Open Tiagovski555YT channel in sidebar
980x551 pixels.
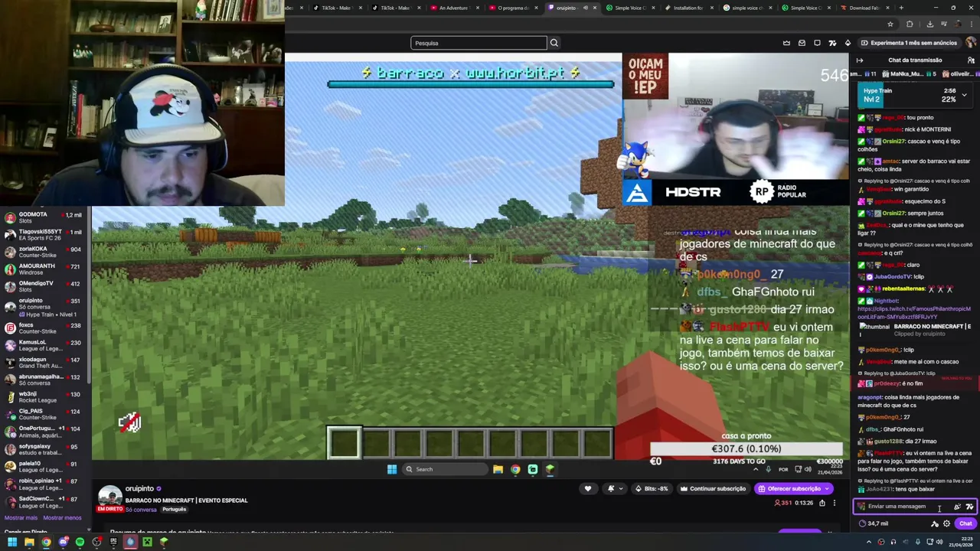(x=44, y=235)
